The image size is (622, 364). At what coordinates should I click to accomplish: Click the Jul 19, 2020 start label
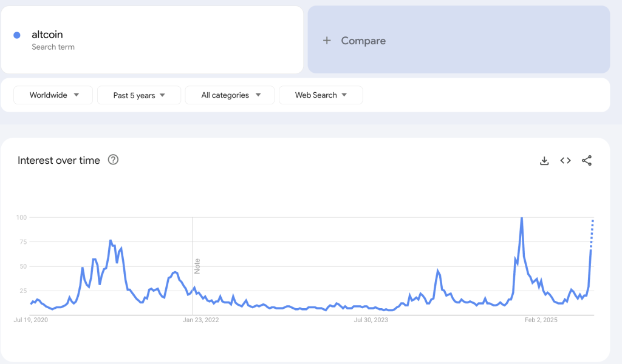point(30,320)
